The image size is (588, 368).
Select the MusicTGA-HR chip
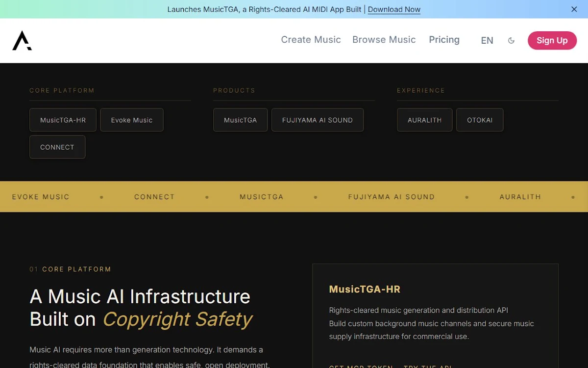[x=63, y=120]
